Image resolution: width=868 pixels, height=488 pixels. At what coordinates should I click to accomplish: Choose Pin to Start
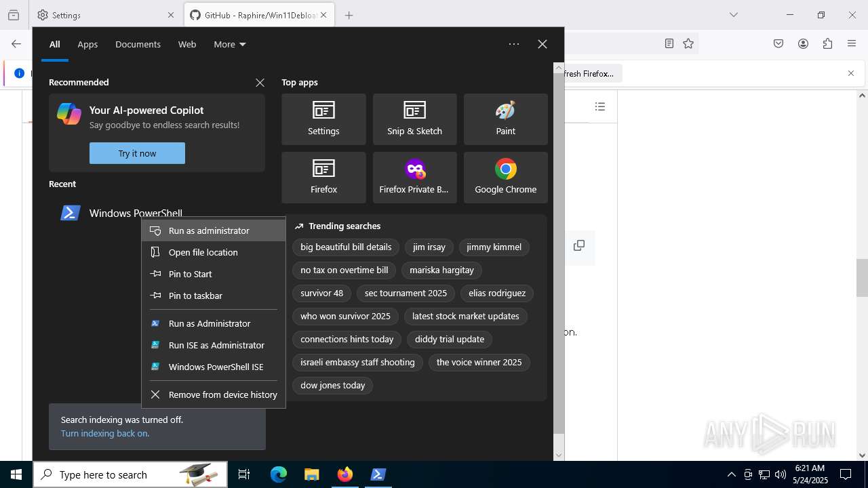click(214, 274)
